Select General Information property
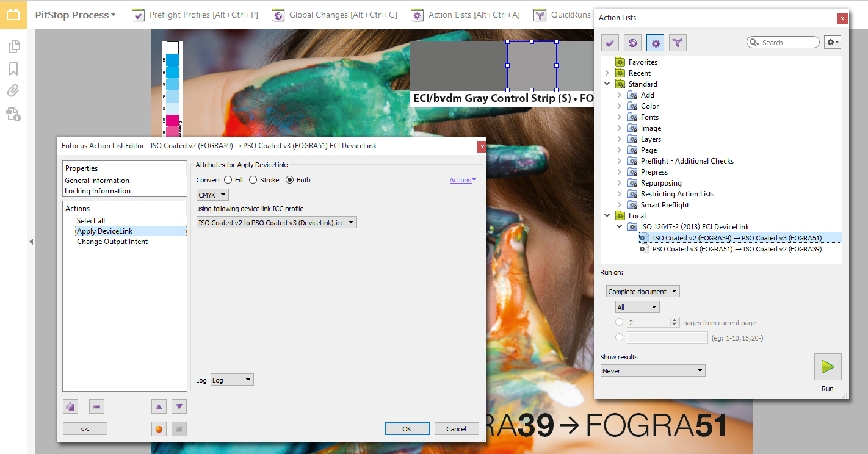 [97, 181]
